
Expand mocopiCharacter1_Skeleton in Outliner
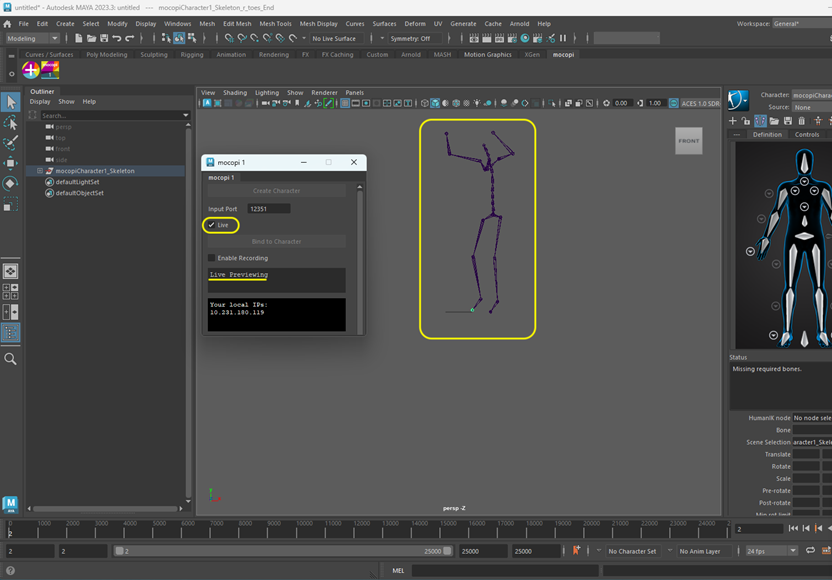click(40, 171)
